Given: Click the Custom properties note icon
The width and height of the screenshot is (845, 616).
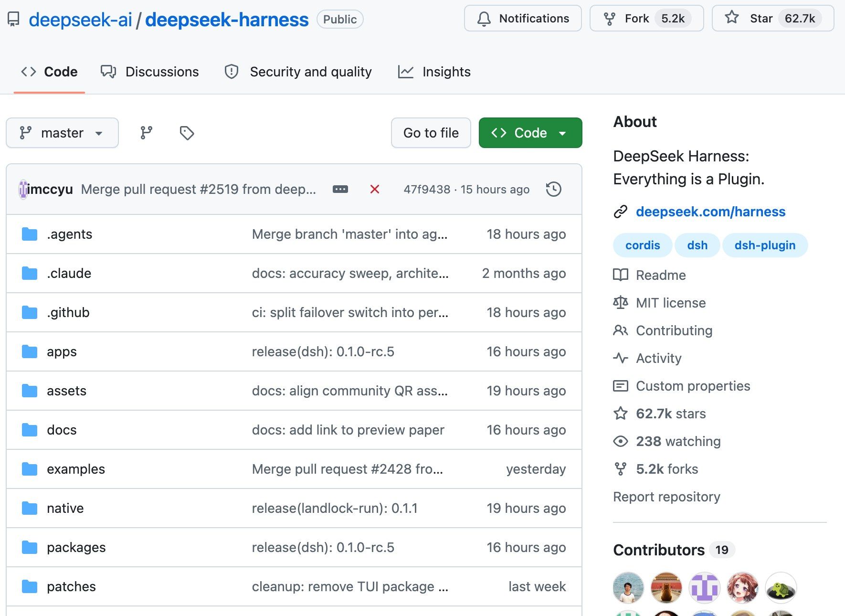Looking at the screenshot, I should pos(621,385).
